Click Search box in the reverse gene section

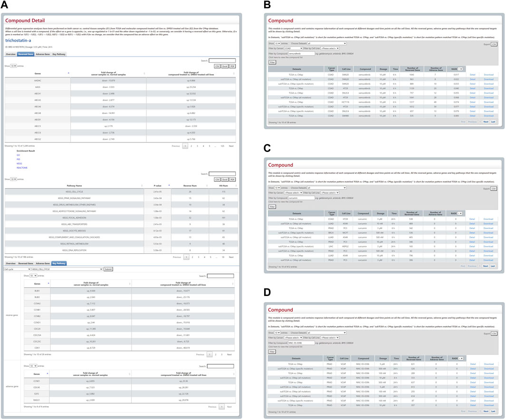[220, 276]
